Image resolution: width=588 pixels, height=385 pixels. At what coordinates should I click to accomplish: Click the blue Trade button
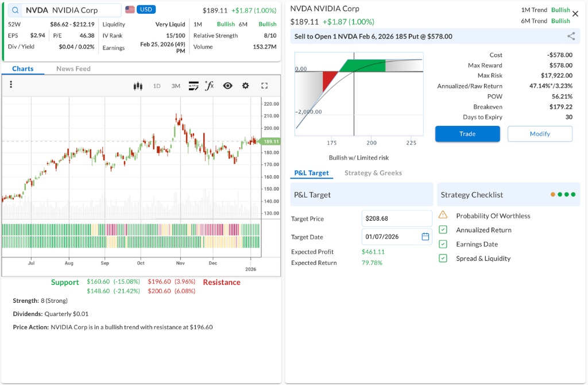tap(467, 134)
